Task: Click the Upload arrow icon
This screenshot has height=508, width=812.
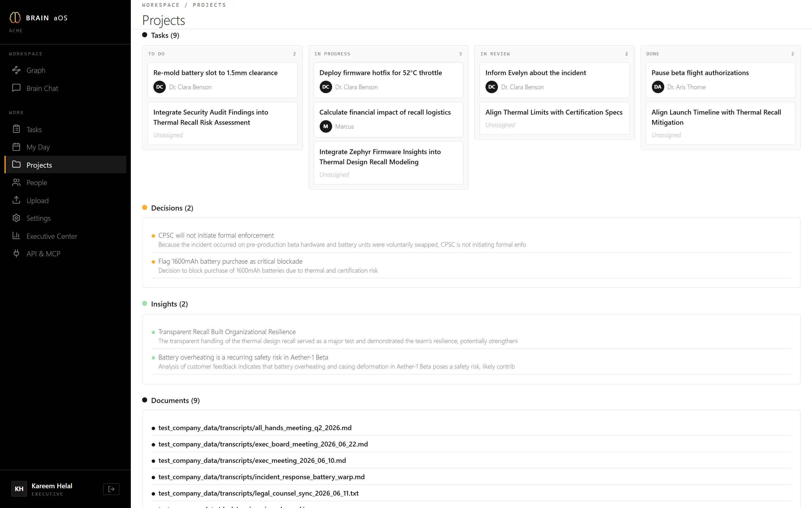Action: pyautogui.click(x=16, y=200)
